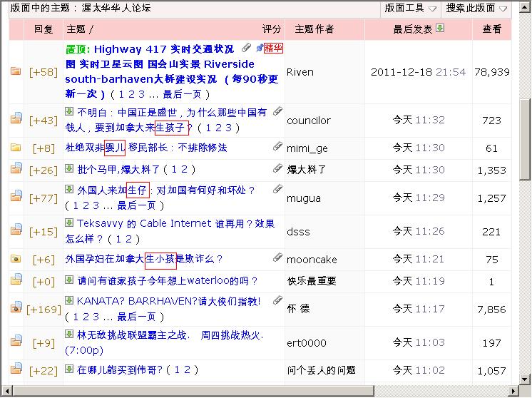Click the green sort arrow beside 最后发表

(x=440, y=29)
